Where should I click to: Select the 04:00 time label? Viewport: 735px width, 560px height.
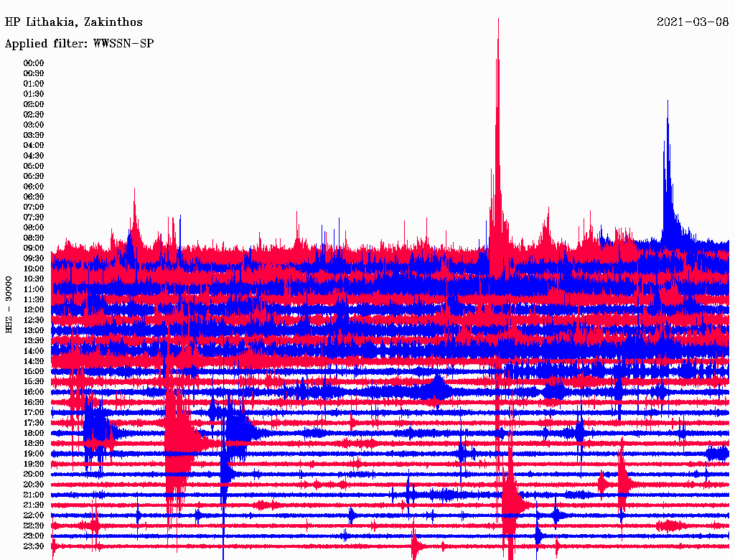pyautogui.click(x=34, y=146)
